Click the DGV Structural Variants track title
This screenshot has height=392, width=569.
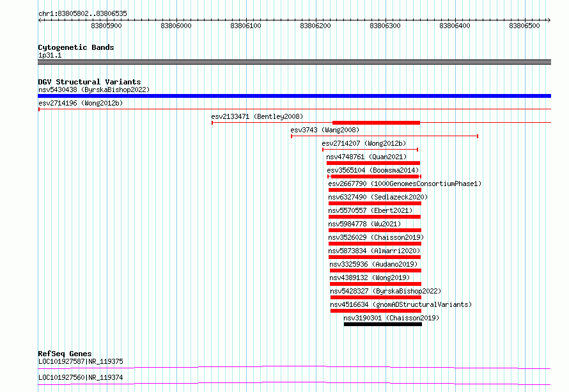pyautogui.click(x=90, y=82)
